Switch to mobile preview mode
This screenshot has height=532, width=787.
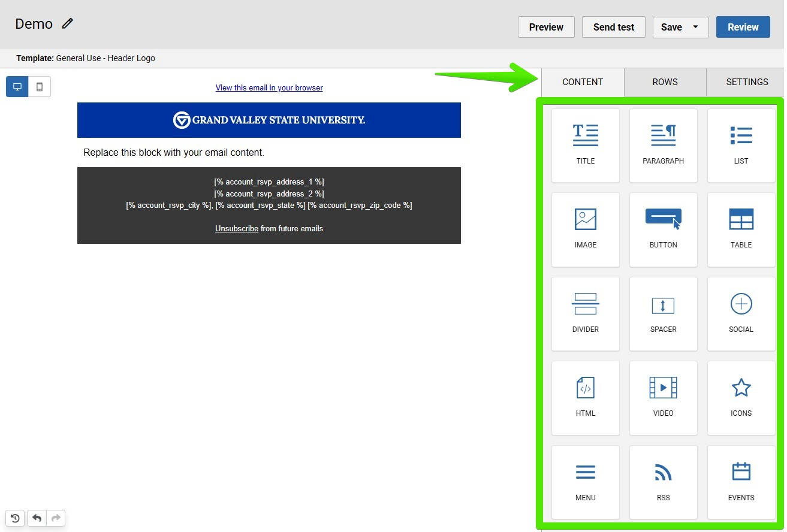(40, 87)
